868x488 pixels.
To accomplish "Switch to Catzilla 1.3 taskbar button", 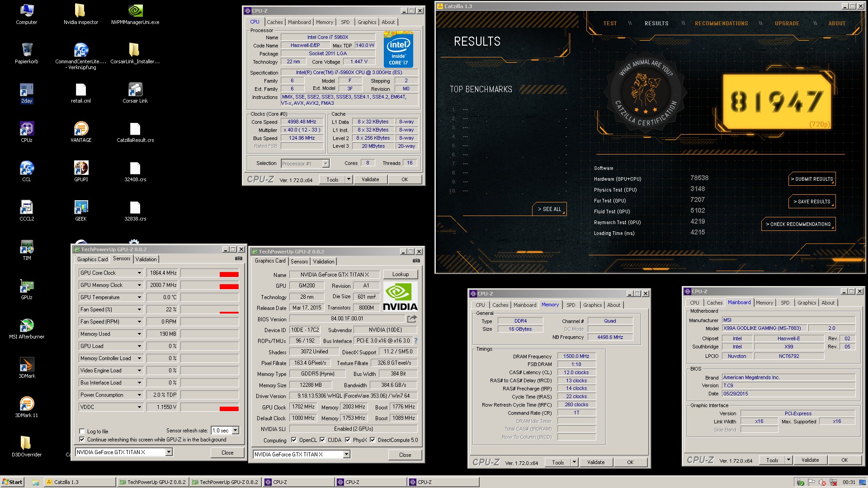I will click(x=80, y=482).
